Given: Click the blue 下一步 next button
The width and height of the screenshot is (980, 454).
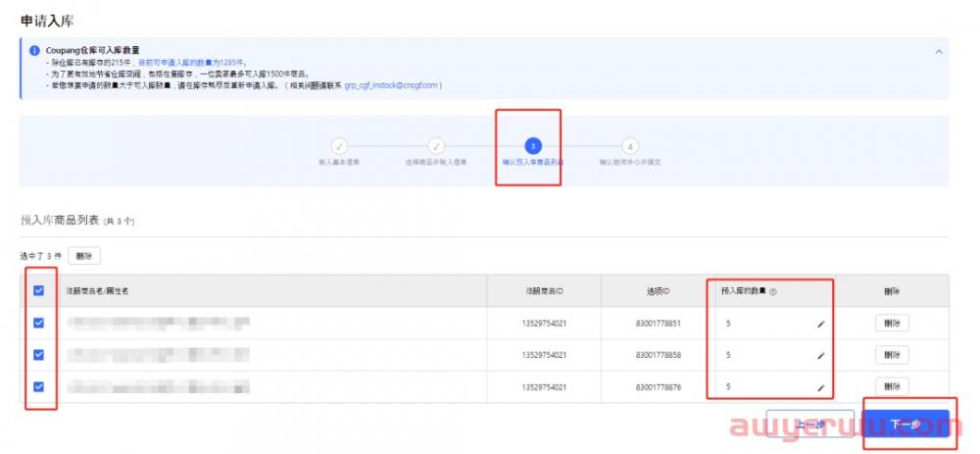Looking at the screenshot, I should pos(906,424).
